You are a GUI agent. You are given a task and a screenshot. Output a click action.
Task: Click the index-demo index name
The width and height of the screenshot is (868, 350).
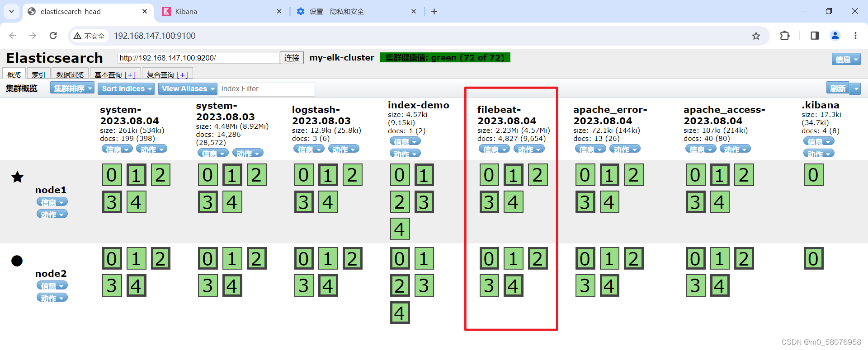(419, 105)
